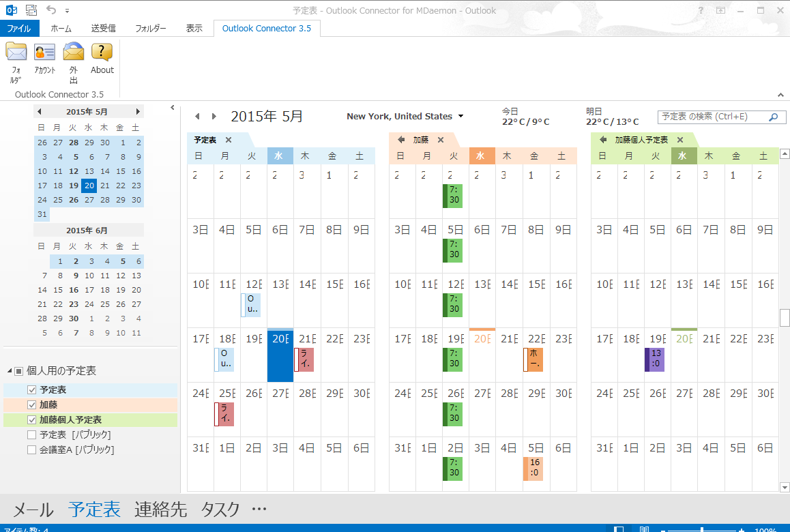The height and width of the screenshot is (532, 790).
Task: Enable the 会議室A [パブリック] calendar checkbox
Action: point(31,450)
